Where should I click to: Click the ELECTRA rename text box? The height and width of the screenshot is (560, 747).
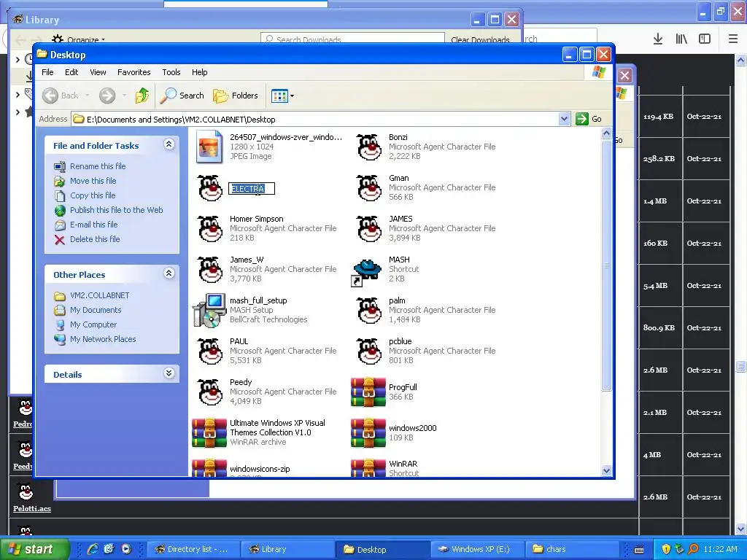(x=252, y=189)
